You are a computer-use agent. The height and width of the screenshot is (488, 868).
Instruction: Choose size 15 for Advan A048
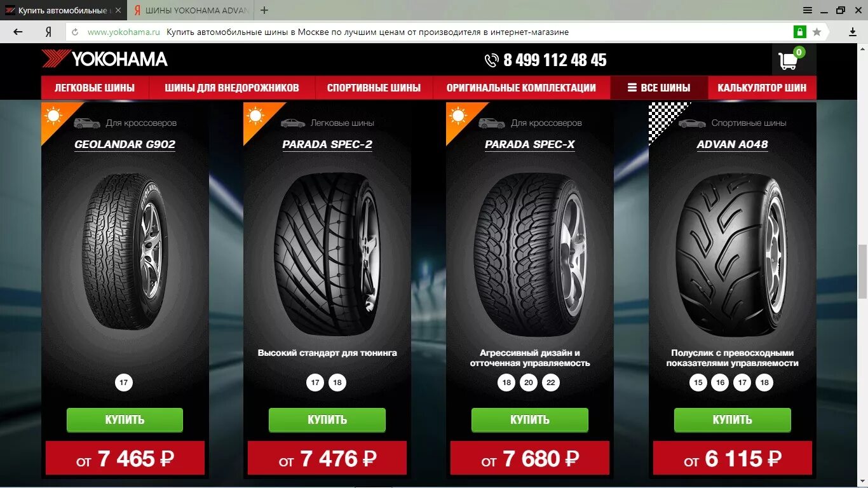pyautogui.click(x=698, y=383)
